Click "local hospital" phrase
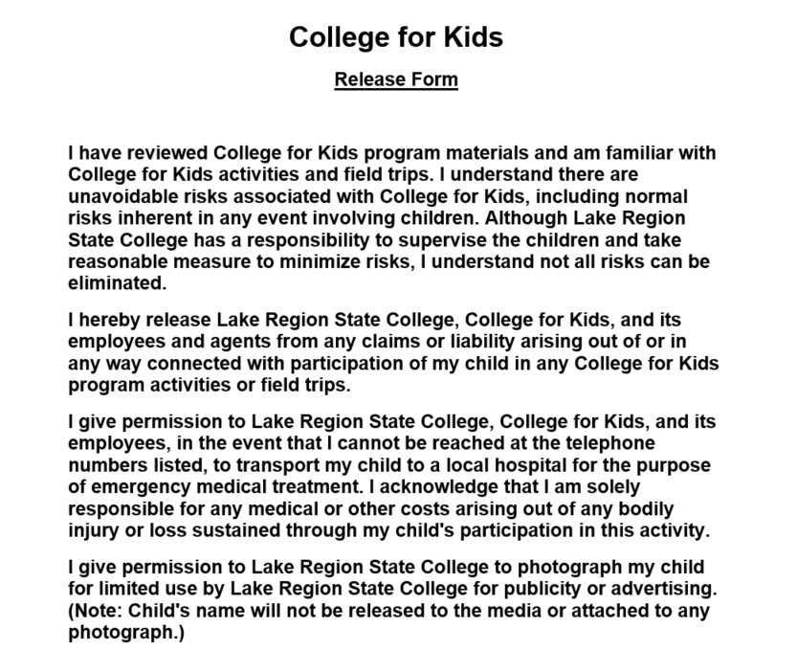 point(506,465)
